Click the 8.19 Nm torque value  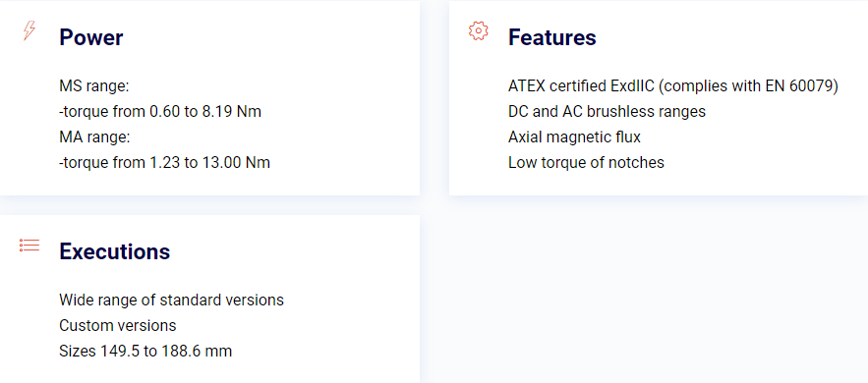click(x=231, y=112)
